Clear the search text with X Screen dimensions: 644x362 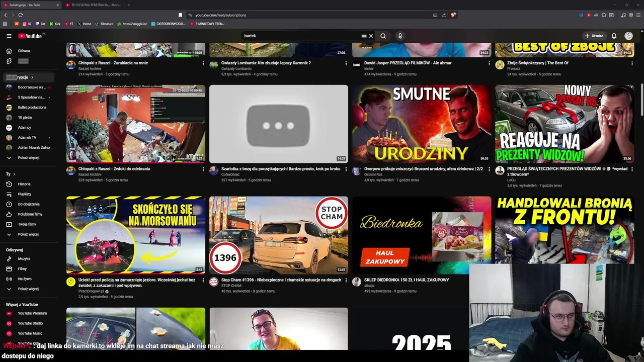[371, 36]
